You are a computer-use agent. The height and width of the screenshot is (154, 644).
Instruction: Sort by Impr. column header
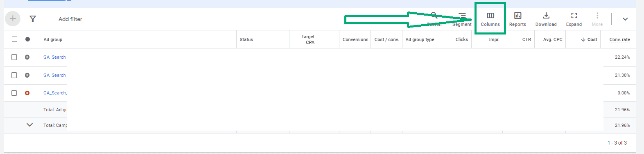[494, 39]
